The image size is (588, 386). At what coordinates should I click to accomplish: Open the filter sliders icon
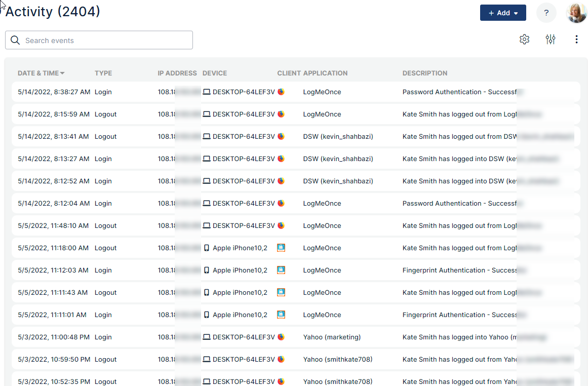click(550, 40)
